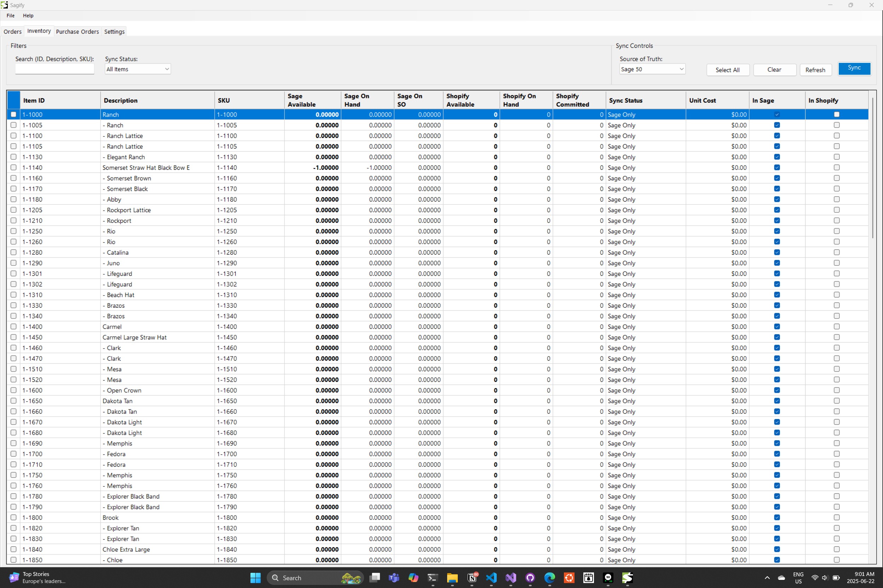Viewport: 883px width, 588px height.
Task: Click the grid's top-left blue select-all cell
Action: (13, 100)
